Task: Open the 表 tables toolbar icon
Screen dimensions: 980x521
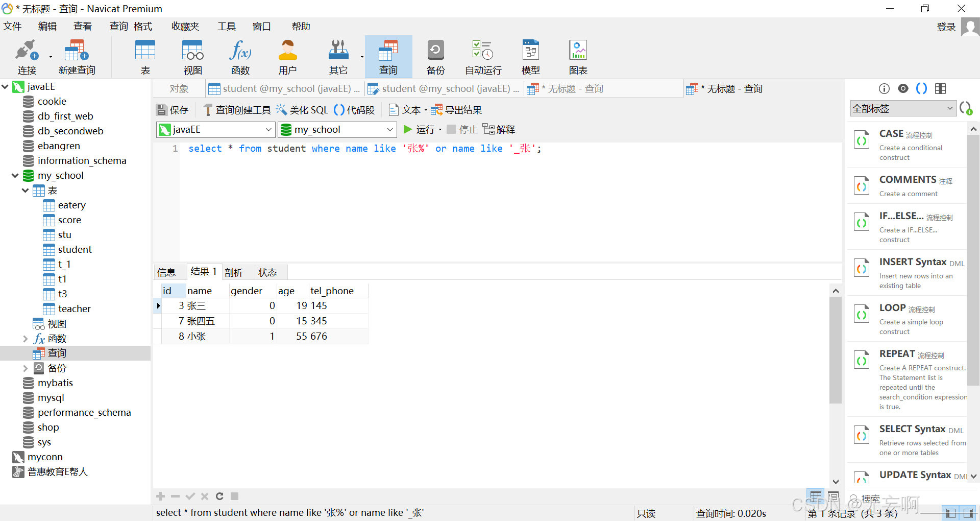Action: (145, 57)
